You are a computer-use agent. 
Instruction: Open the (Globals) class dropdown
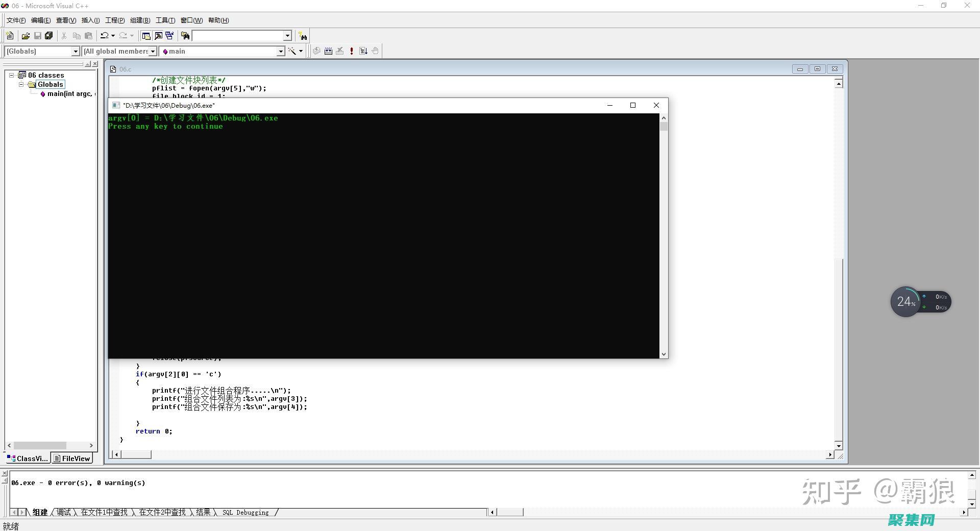coord(76,51)
